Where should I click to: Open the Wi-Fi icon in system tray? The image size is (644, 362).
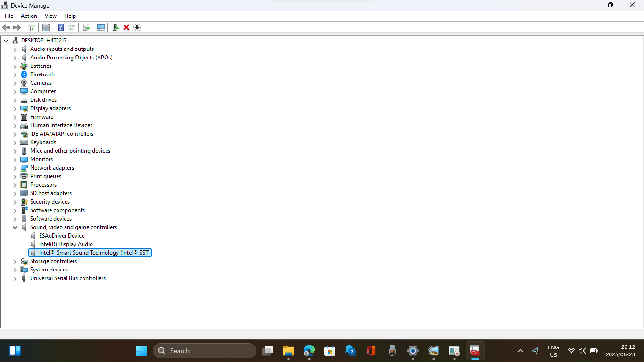tap(571, 351)
